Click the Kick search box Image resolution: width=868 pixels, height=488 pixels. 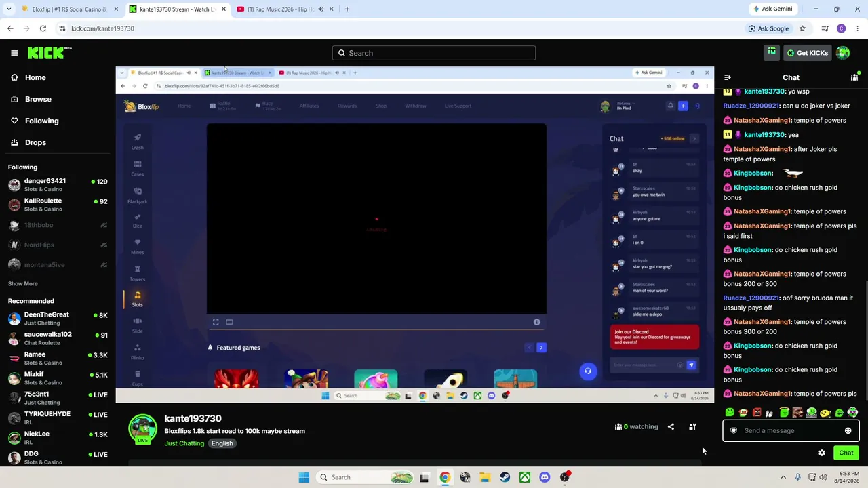434,53
